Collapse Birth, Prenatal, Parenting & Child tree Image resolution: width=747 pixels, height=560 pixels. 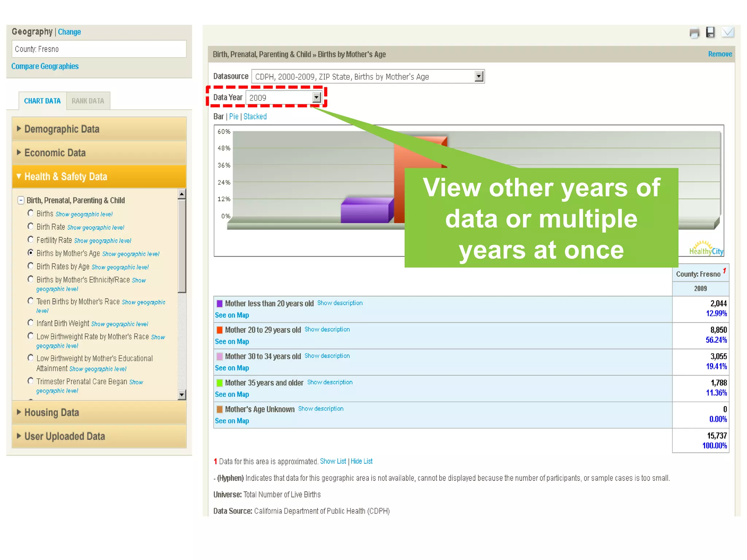tap(21, 200)
